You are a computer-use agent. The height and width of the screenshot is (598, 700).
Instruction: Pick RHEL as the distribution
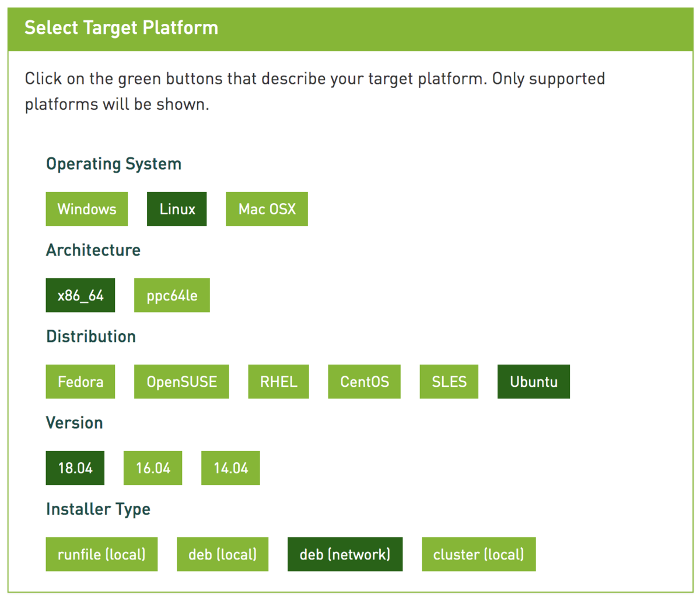click(x=278, y=382)
